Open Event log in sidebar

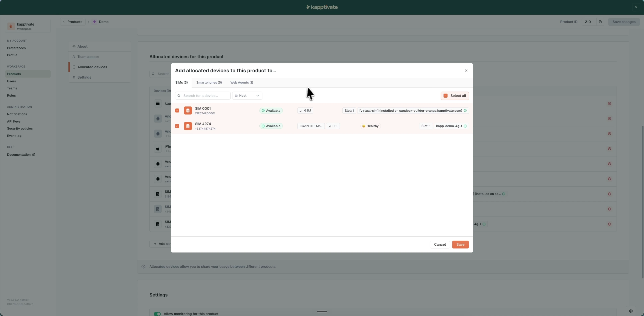pos(14,136)
